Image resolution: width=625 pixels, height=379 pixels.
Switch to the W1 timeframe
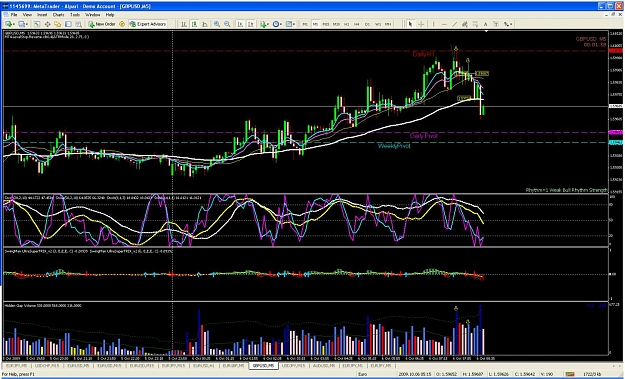378,24
